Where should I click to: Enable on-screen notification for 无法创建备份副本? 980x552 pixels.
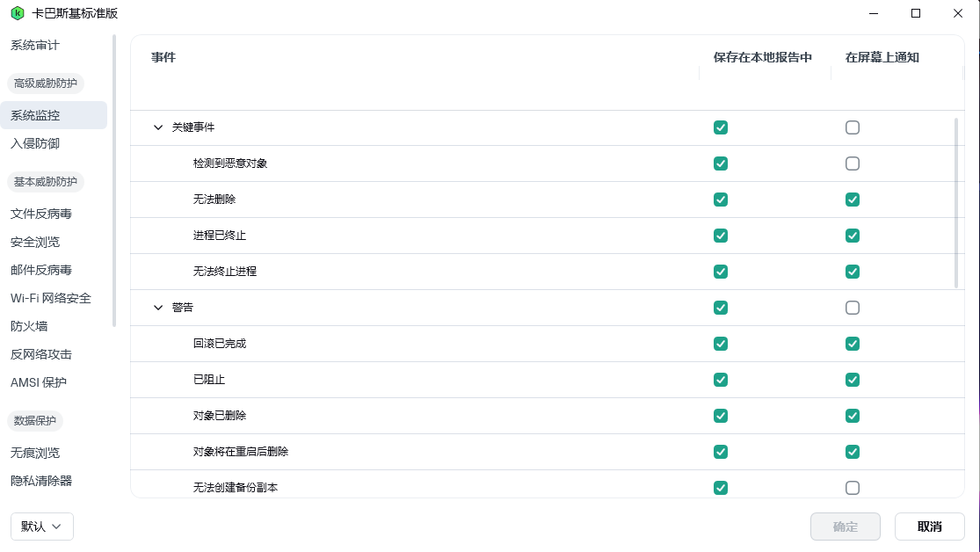[853, 488]
